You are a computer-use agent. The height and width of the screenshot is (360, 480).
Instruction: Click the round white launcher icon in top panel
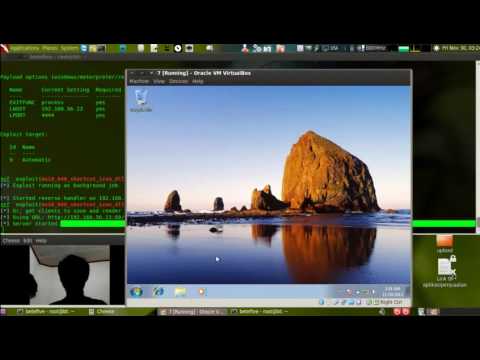178,49
